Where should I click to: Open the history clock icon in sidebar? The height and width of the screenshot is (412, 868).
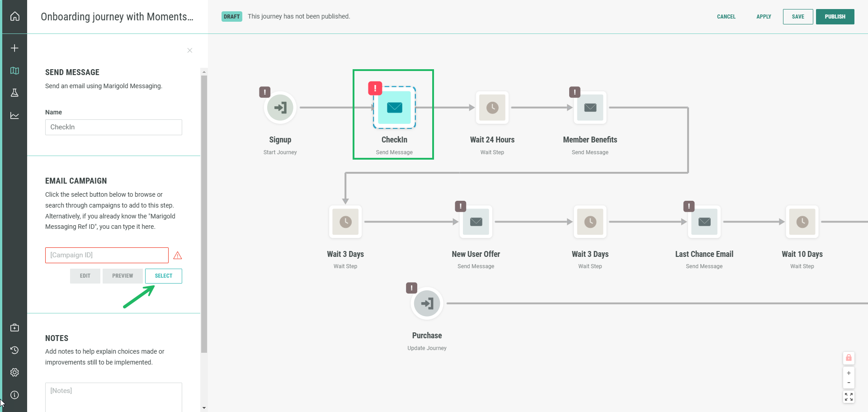[x=14, y=350]
